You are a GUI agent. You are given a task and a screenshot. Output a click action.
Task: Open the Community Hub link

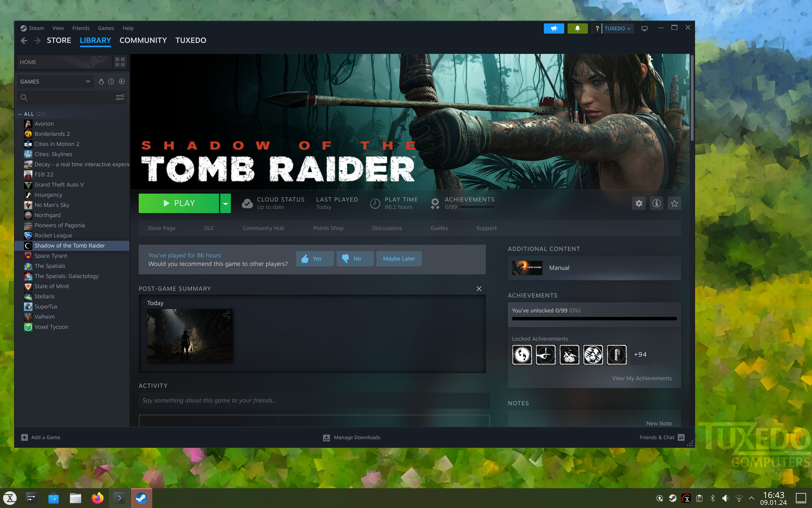click(x=263, y=228)
